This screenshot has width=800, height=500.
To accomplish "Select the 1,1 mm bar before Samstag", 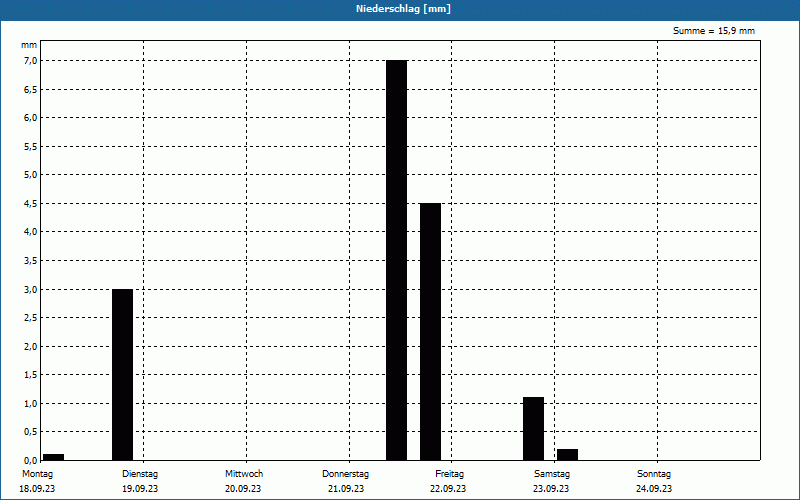I will pyautogui.click(x=534, y=429).
